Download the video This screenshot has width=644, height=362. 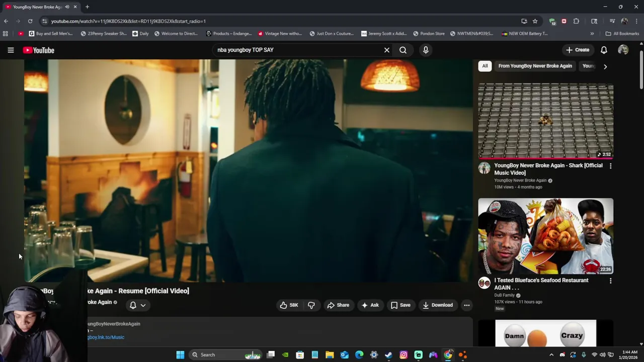438,305
